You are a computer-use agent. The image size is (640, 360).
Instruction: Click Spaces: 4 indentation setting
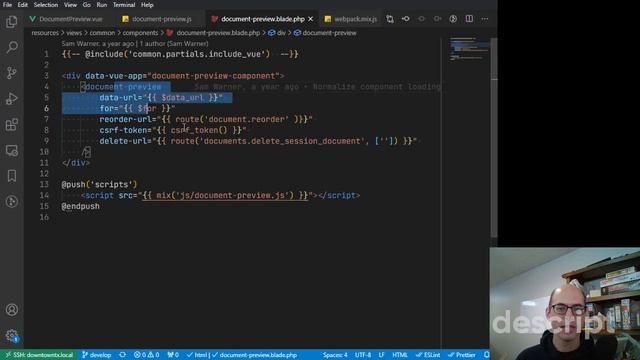(x=335, y=355)
